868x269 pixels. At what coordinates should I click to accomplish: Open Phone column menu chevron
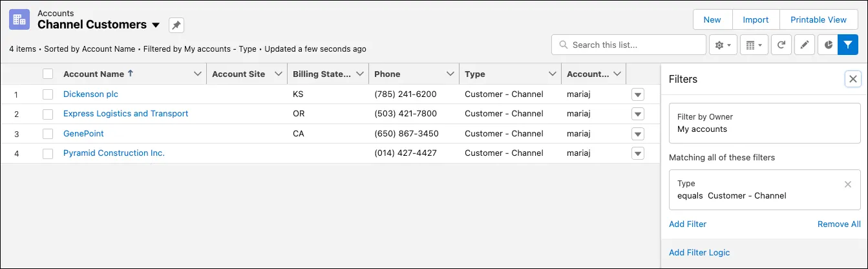(450, 74)
